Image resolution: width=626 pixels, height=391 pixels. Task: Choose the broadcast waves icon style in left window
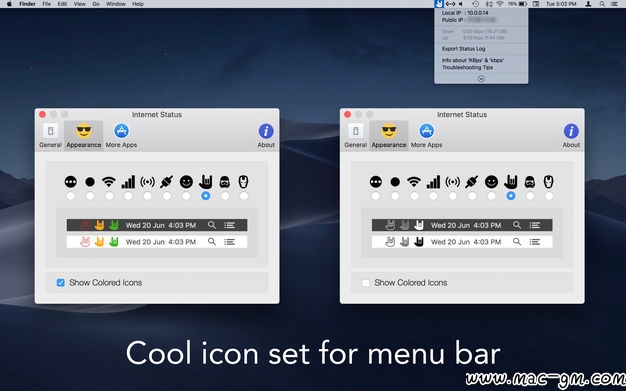click(x=147, y=182)
